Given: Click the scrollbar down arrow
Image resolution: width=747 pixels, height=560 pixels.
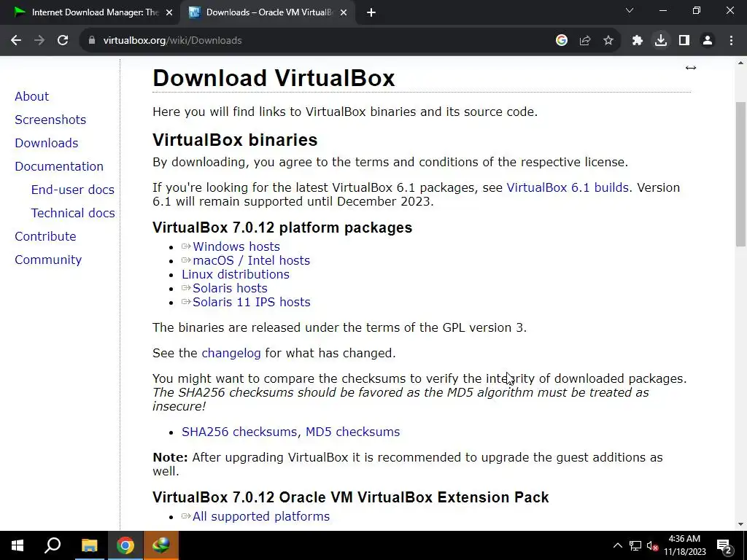Looking at the screenshot, I should 741,524.
